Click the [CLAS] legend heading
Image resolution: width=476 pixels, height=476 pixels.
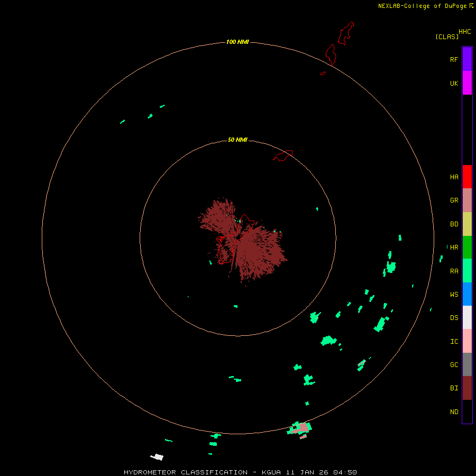[x=447, y=36]
